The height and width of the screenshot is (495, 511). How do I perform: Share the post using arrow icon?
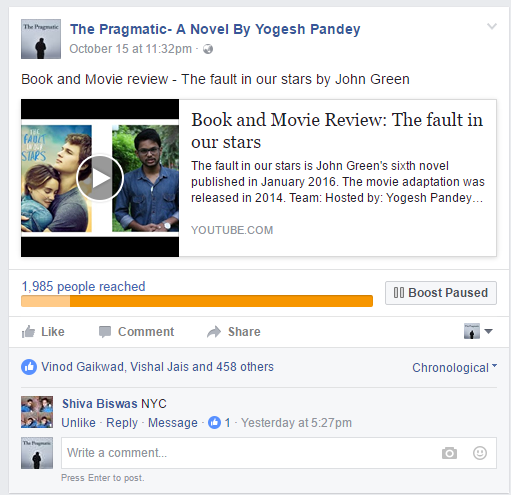[214, 332]
